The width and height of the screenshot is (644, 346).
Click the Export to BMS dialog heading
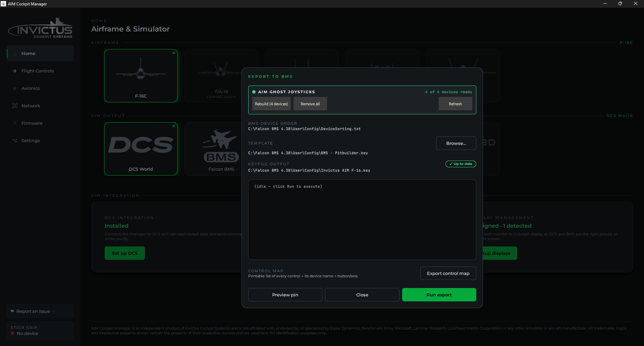(x=270, y=76)
